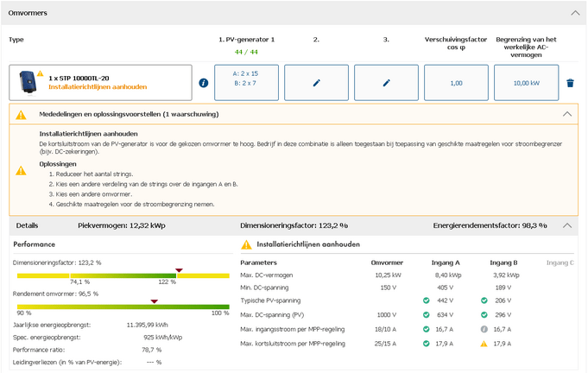Image resolution: width=588 pixels, height=373 pixels.
Task: Click the grey info icon for Ingang B 16,7 A
Action: point(486,329)
